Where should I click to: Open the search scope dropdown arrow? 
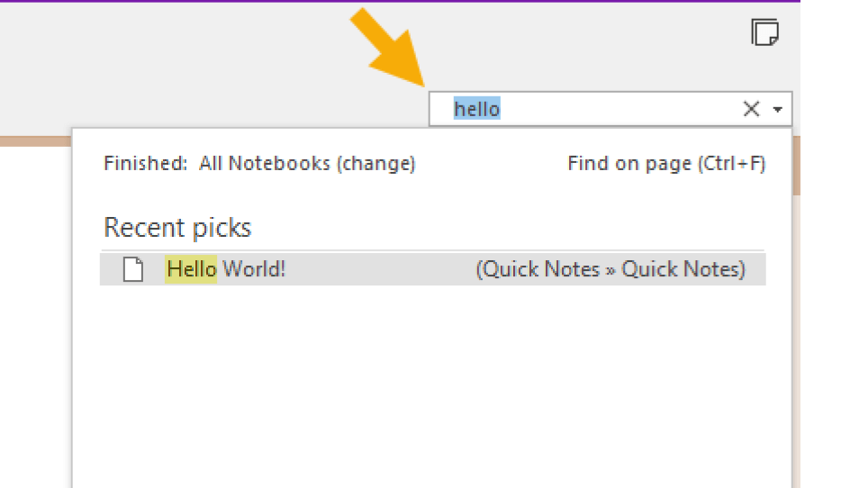pyautogui.click(x=778, y=110)
